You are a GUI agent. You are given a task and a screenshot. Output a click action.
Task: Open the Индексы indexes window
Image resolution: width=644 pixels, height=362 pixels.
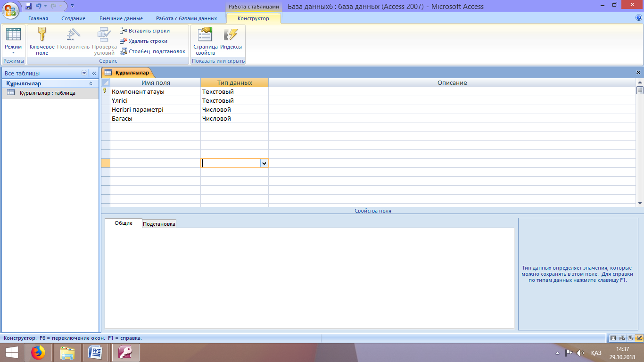pos(231,41)
